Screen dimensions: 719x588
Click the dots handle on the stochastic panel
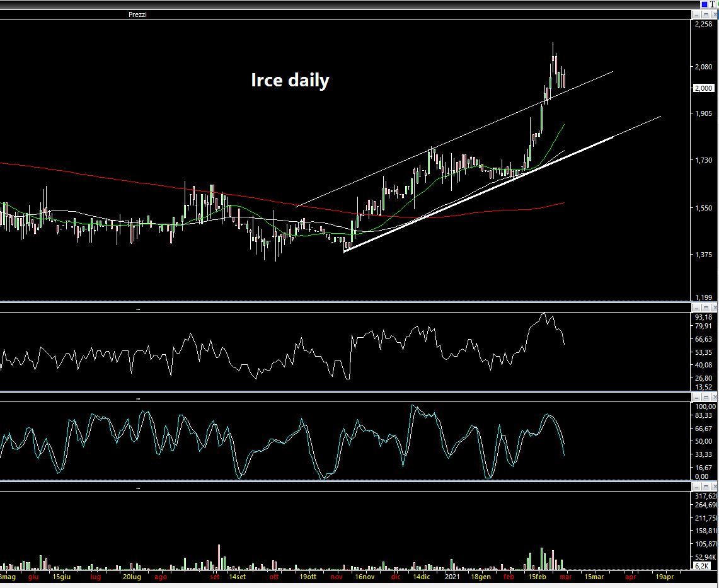point(138,399)
